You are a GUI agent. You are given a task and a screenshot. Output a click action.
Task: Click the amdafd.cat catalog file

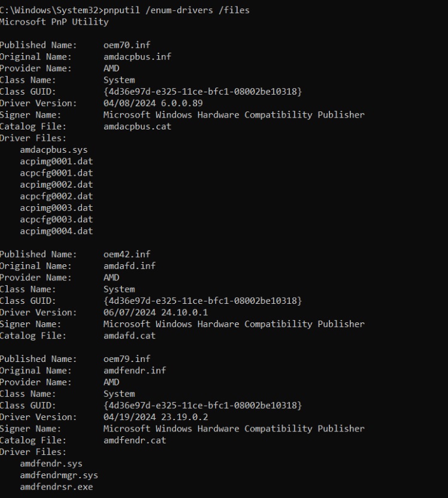click(129, 336)
